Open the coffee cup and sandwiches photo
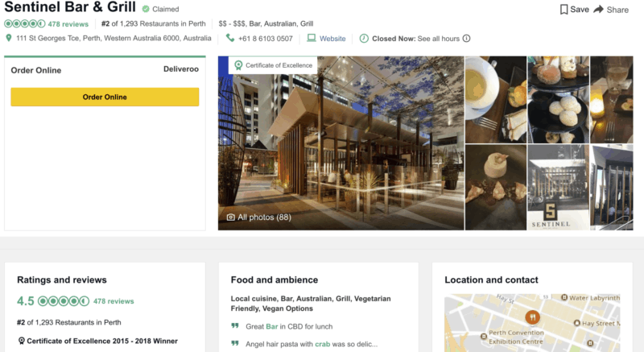The height and width of the screenshot is (352, 644). point(496,100)
